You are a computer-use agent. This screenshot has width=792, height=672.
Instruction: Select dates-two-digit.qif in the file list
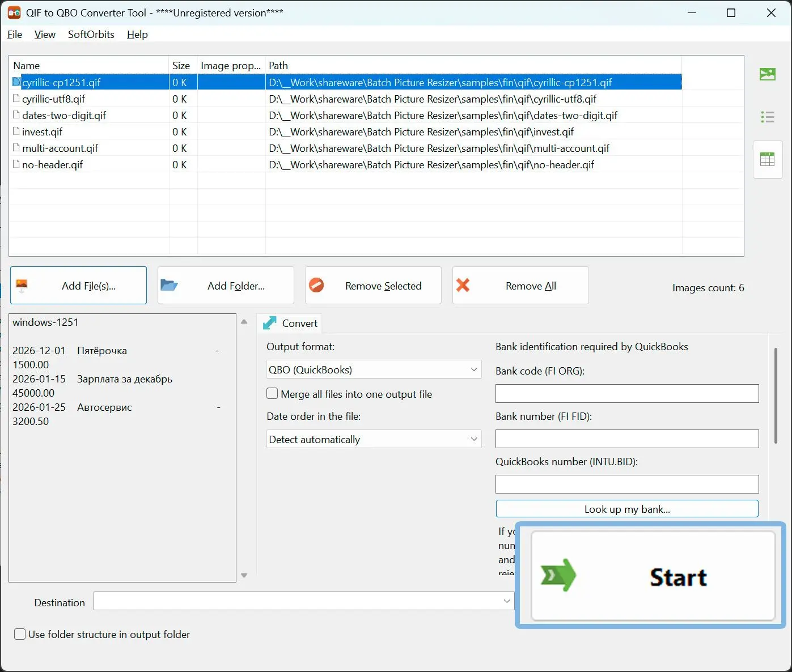pyautogui.click(x=64, y=115)
